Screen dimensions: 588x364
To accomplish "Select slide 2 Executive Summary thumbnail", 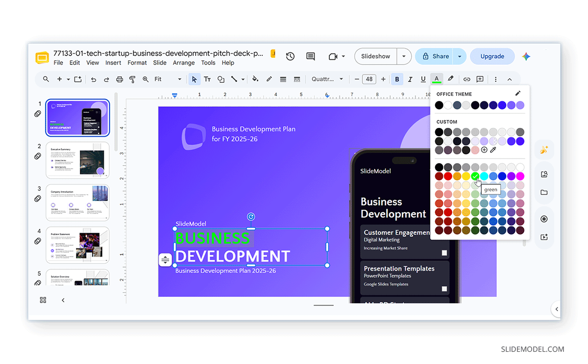I will [77, 160].
